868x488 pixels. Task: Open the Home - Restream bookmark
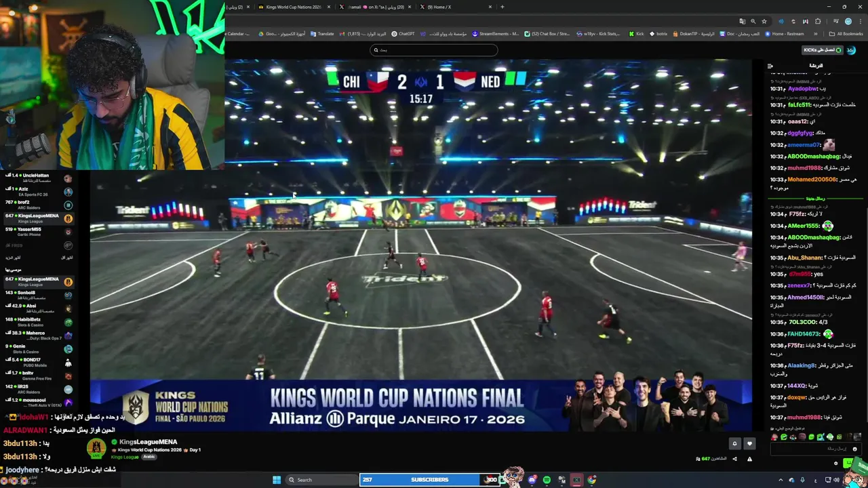coord(785,34)
